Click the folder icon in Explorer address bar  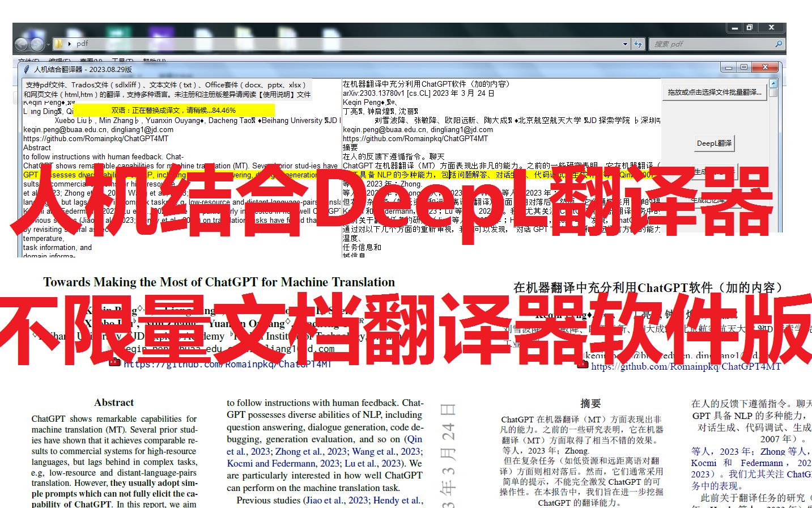58,44
